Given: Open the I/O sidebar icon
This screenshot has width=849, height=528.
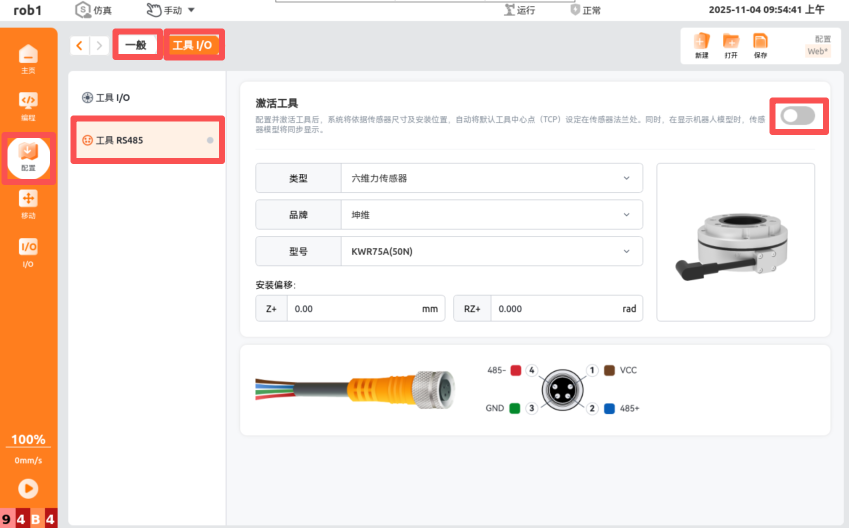Looking at the screenshot, I should 28,252.
